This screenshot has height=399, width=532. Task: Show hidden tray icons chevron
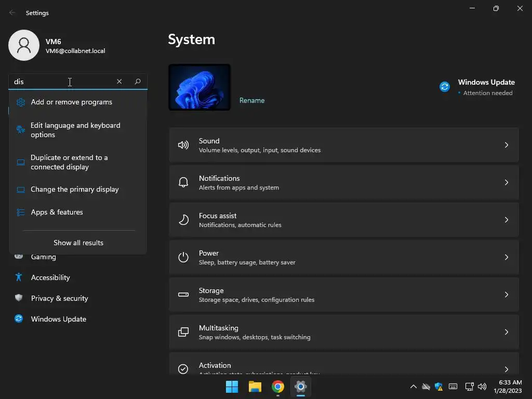pos(413,387)
